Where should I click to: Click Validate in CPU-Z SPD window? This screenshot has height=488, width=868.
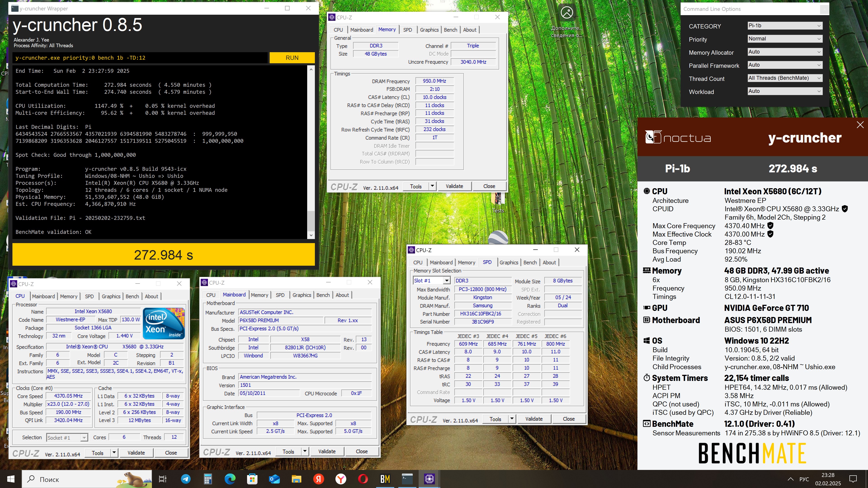click(x=534, y=419)
